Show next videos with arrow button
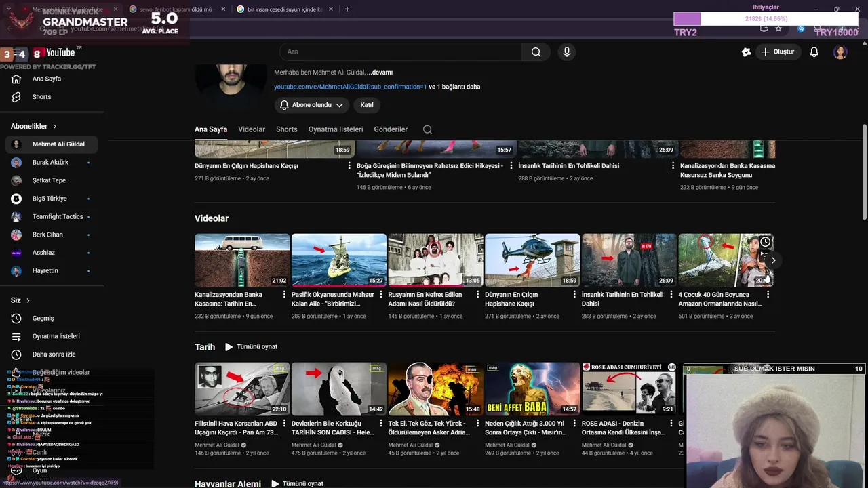The width and height of the screenshot is (868, 488). point(773,260)
